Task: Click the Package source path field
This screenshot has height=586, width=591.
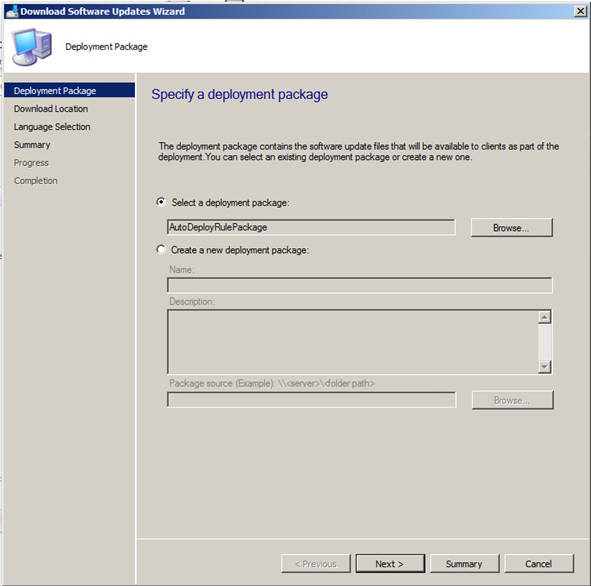Action: coord(311,400)
